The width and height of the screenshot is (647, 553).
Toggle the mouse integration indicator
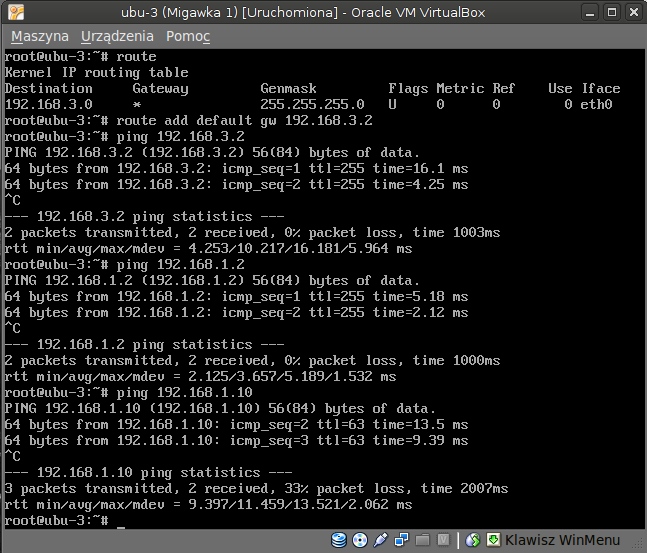(x=473, y=541)
